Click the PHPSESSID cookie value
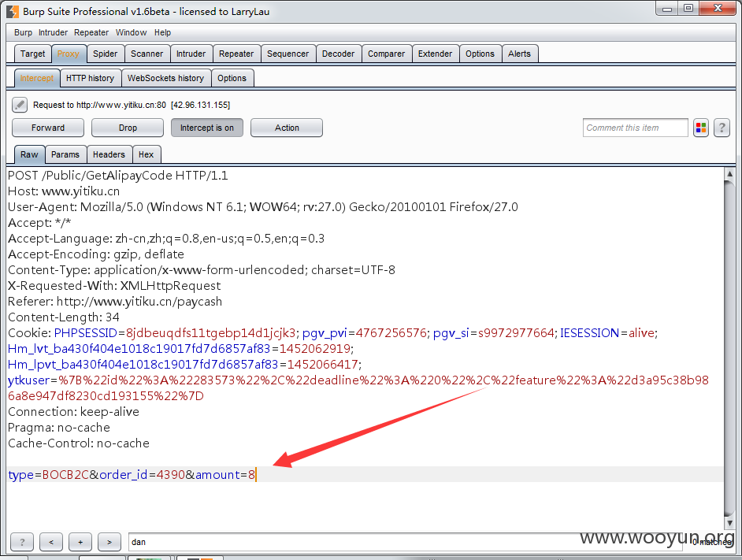This screenshot has height=560, width=742. [210, 333]
